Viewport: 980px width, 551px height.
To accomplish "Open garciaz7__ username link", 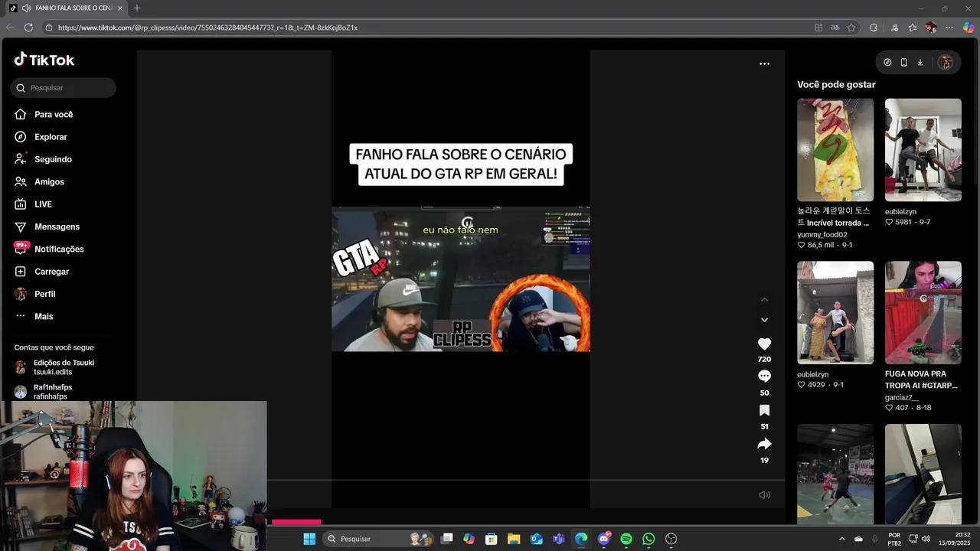I will pyautogui.click(x=901, y=397).
